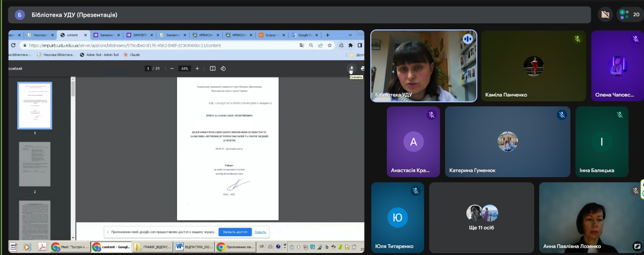Open participants list showing 20 people
Viewport: 644px width, 255px height.
click(630, 15)
